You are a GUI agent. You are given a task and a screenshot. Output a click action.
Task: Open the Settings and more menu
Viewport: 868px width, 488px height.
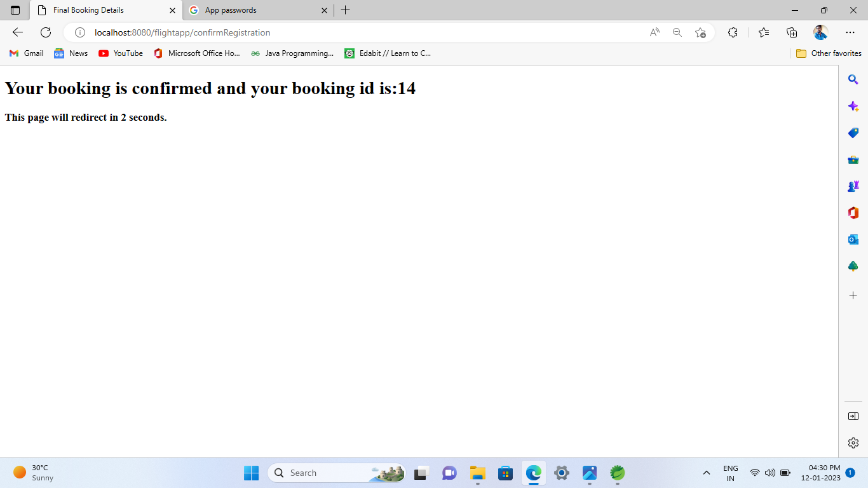click(x=850, y=32)
